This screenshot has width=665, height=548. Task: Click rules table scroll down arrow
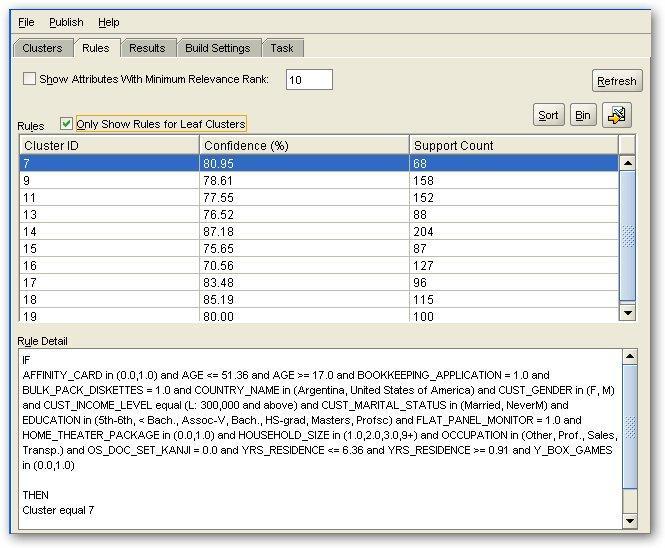628,313
